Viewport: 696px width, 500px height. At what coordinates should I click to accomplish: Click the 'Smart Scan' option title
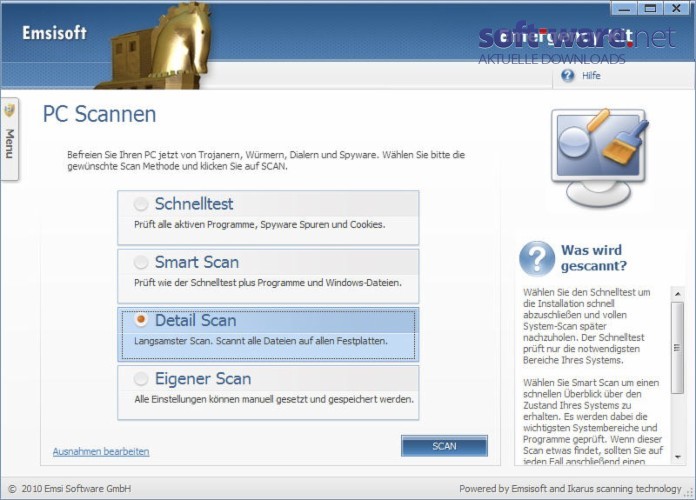click(197, 262)
